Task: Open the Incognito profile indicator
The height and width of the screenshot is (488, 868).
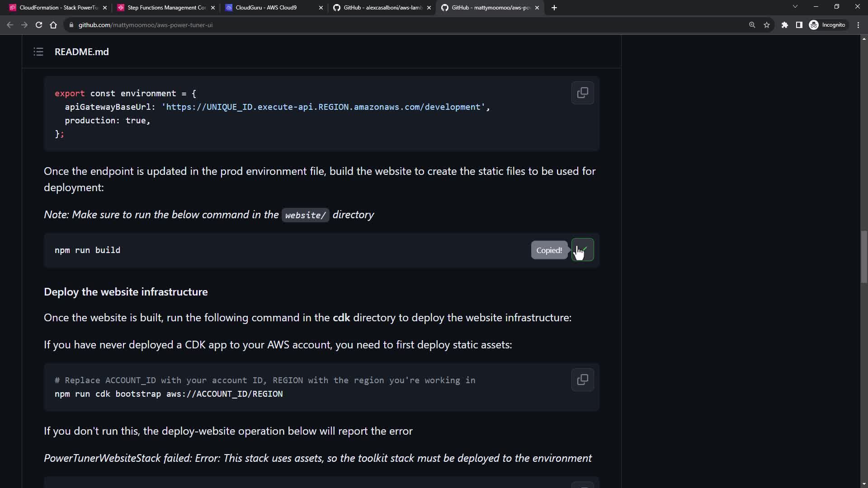Action: 827,25
